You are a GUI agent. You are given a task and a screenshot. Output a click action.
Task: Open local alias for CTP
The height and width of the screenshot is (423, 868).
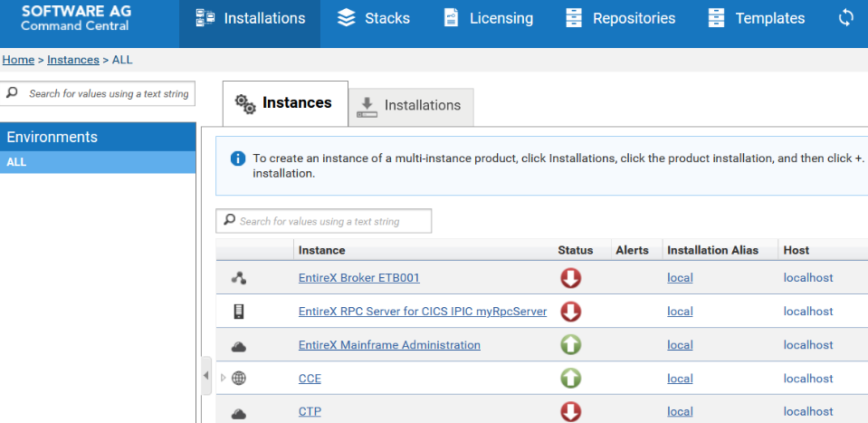pyautogui.click(x=680, y=412)
